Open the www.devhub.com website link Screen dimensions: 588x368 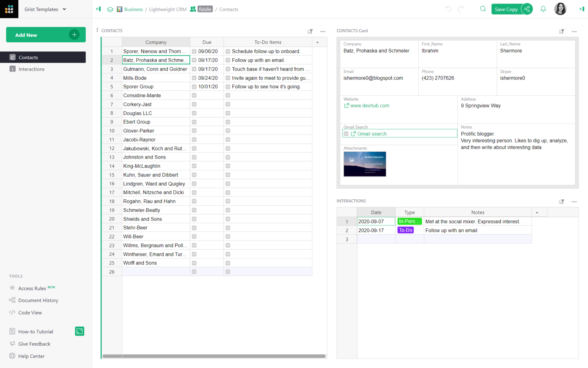(x=370, y=105)
